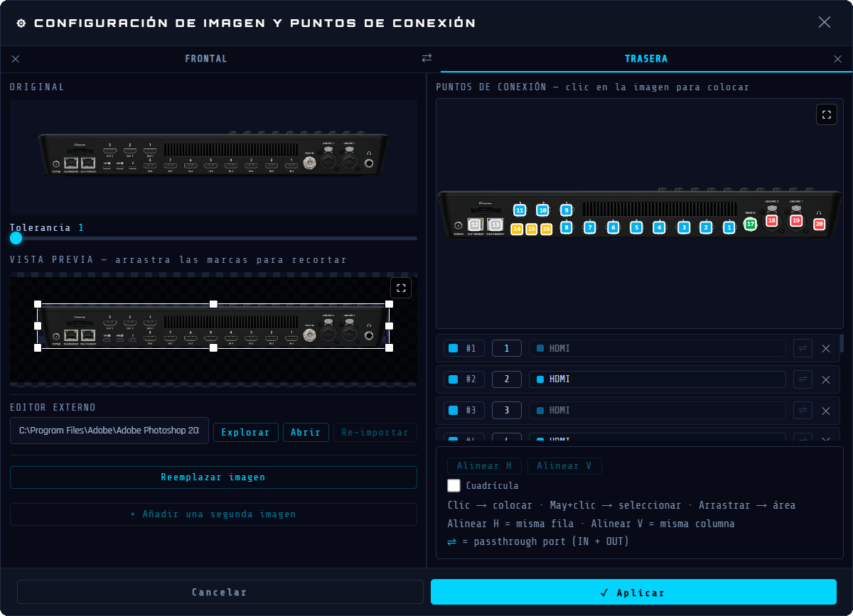The width and height of the screenshot is (853, 616).
Task: Click the original device image thumbnail
Action: point(213,156)
